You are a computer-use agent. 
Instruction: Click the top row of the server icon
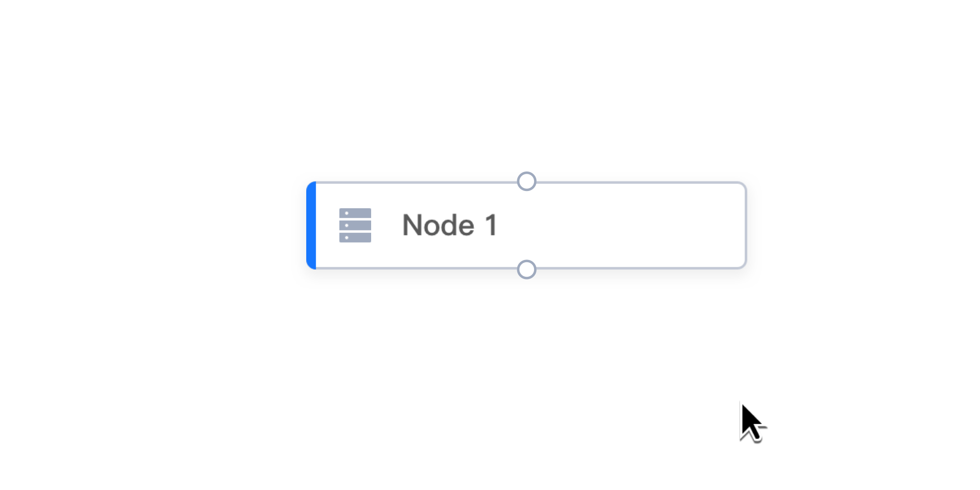355,213
